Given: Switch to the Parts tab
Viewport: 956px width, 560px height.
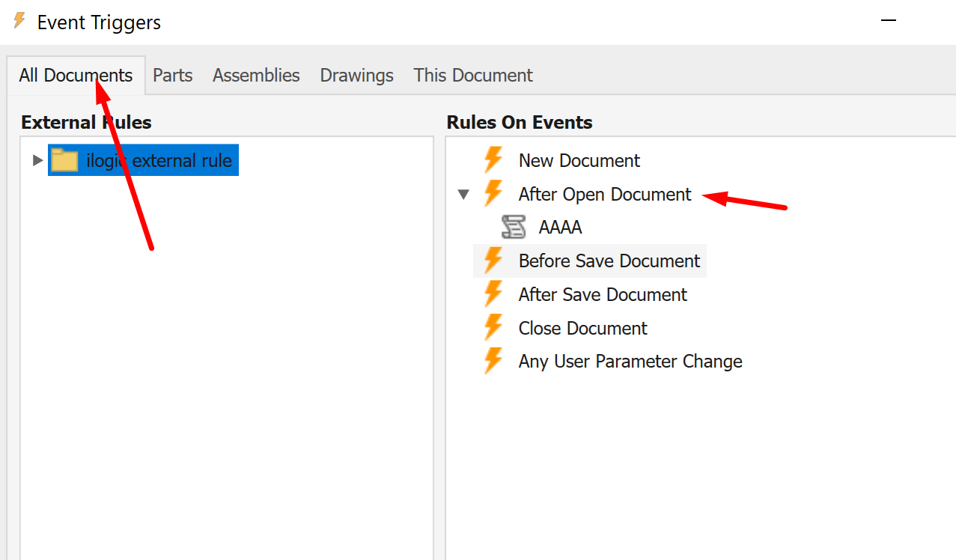Looking at the screenshot, I should click(x=173, y=76).
